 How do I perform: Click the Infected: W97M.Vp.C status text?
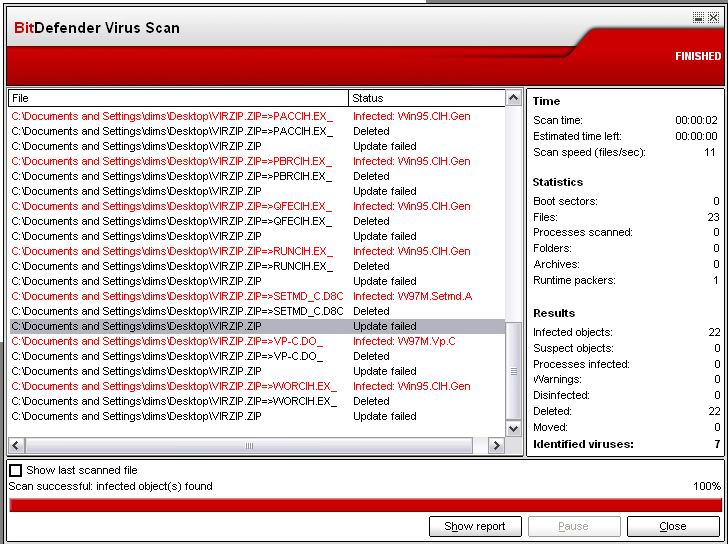(x=404, y=341)
